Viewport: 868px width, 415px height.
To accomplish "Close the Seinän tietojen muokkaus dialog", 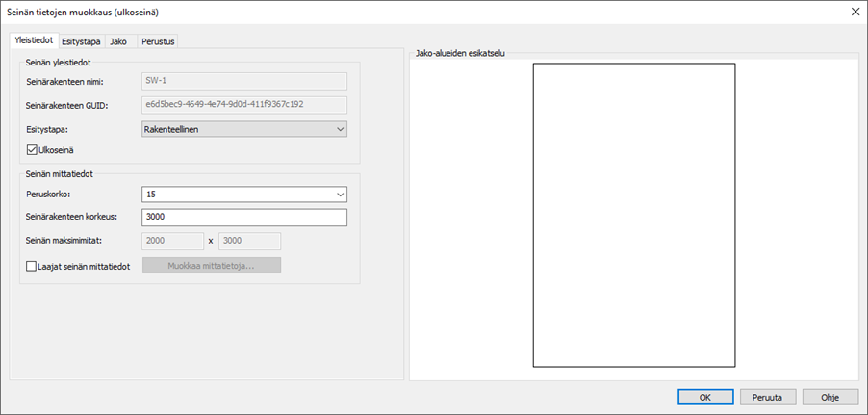I will [x=854, y=12].
